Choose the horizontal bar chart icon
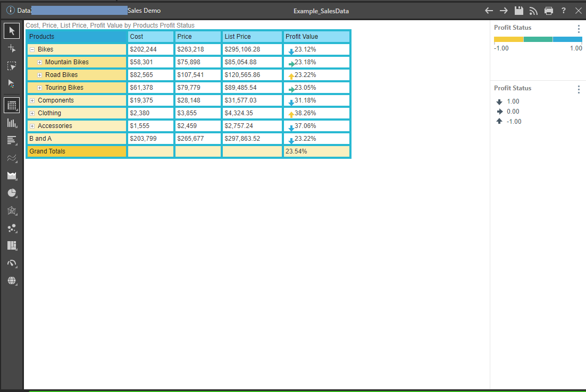The height and width of the screenshot is (392, 586). [x=12, y=140]
